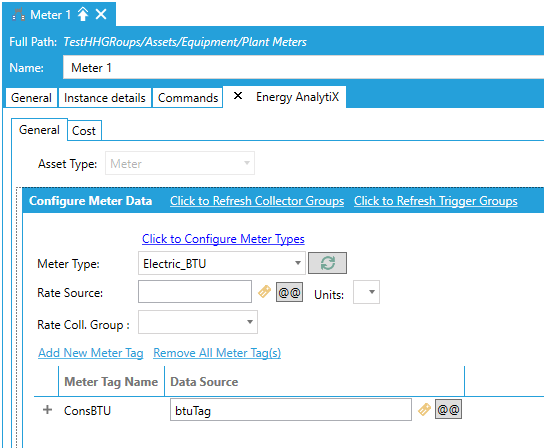
Task: Switch to the General top-level tab
Action: pos(31,98)
